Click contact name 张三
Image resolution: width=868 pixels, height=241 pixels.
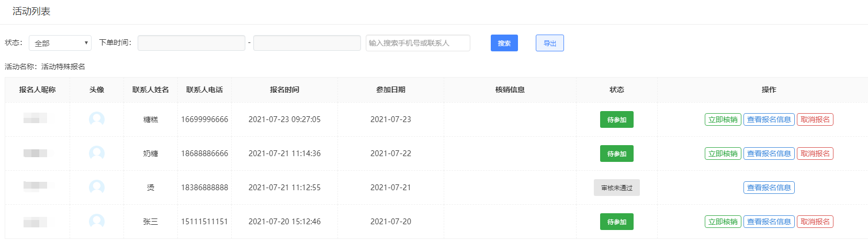coord(151,222)
